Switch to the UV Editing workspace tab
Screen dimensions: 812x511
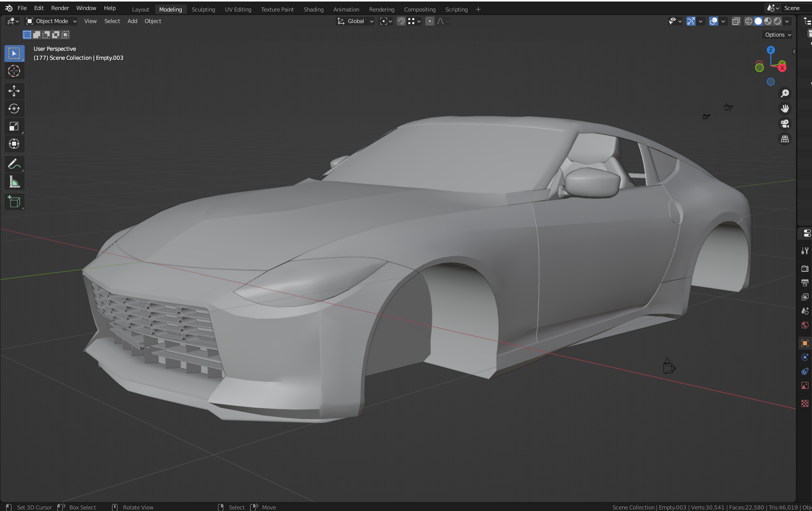click(x=238, y=10)
